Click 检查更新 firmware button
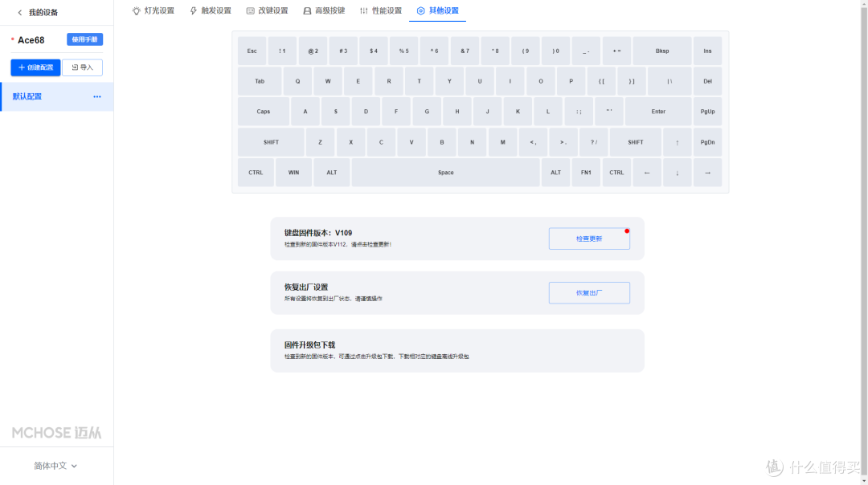 tap(589, 239)
